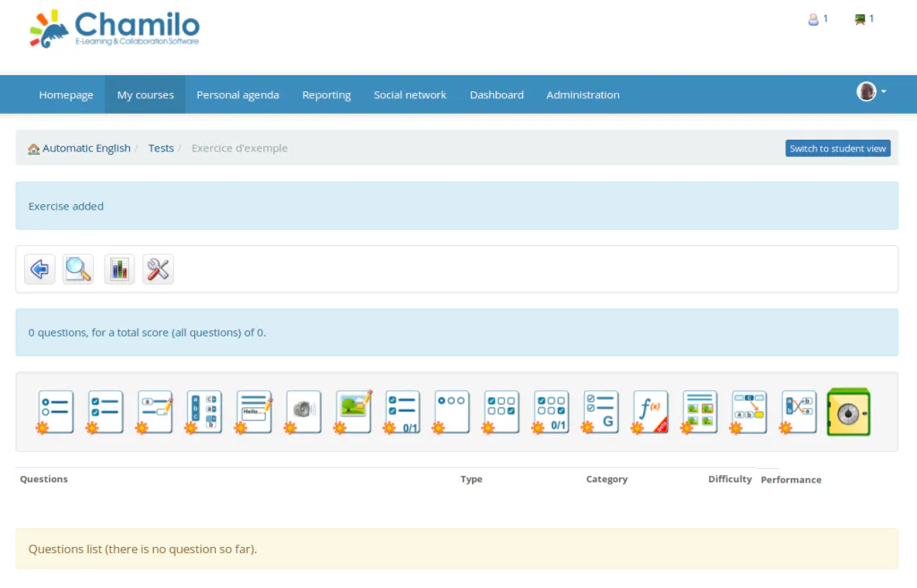Go back using the blue arrow icon
The image size is (917, 588).
[x=39, y=268]
